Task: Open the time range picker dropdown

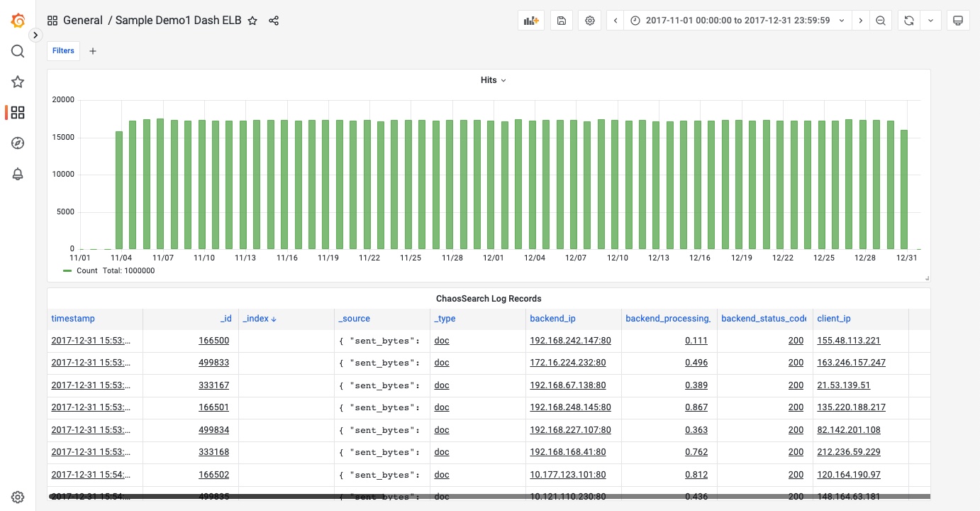Action: tap(737, 21)
